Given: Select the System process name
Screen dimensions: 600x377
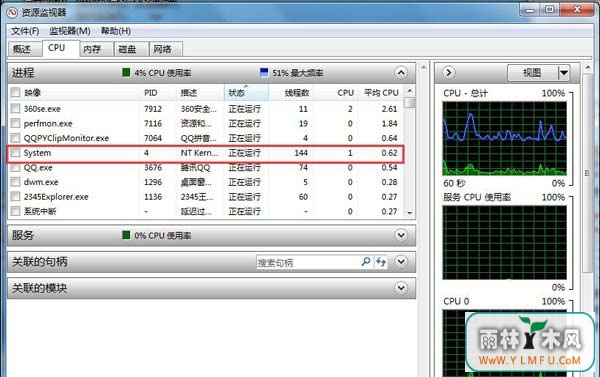Looking at the screenshot, I should (37, 153).
